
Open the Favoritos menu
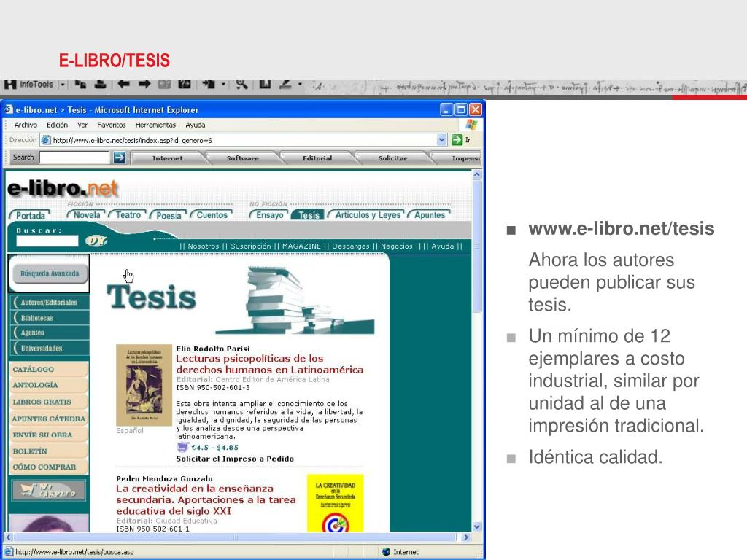tap(112, 125)
